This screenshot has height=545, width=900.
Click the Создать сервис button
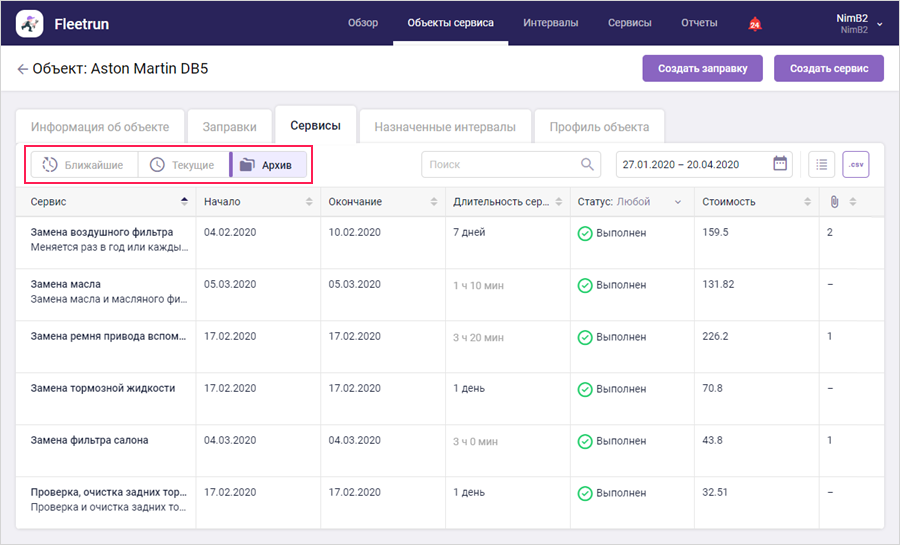[x=829, y=68]
